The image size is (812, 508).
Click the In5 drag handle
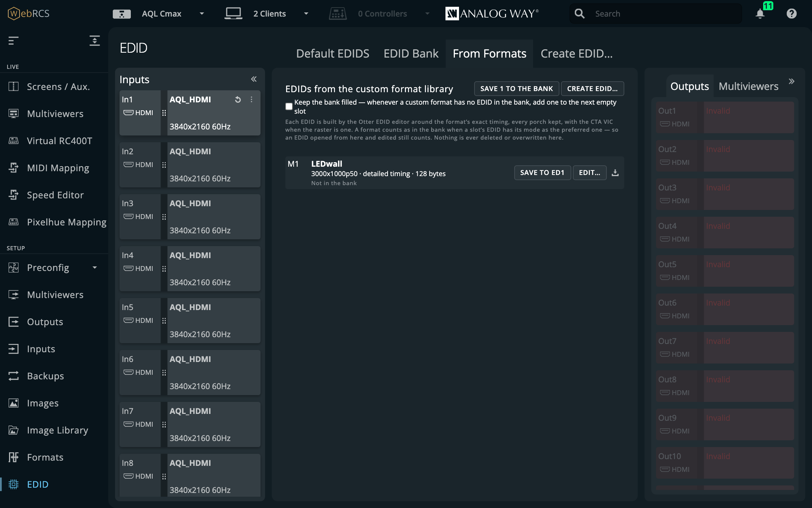[x=164, y=321]
